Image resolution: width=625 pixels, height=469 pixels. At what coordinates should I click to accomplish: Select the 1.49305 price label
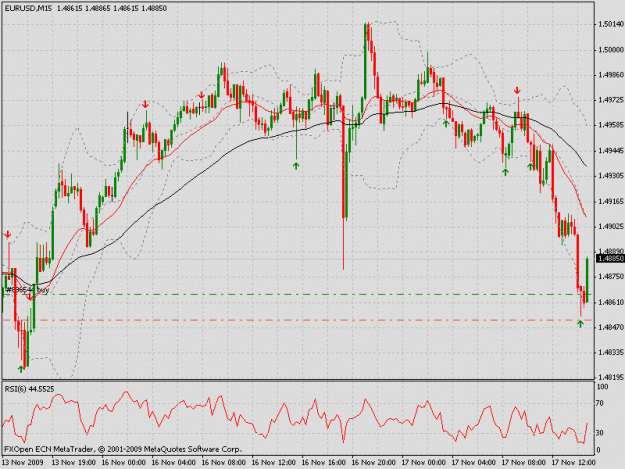(x=610, y=176)
